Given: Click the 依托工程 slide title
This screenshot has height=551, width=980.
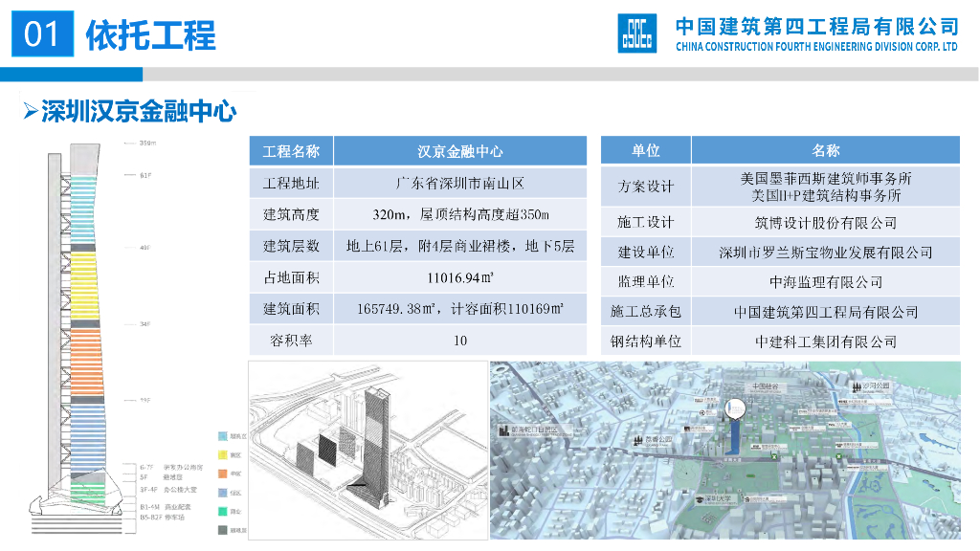Looking at the screenshot, I should (x=151, y=35).
